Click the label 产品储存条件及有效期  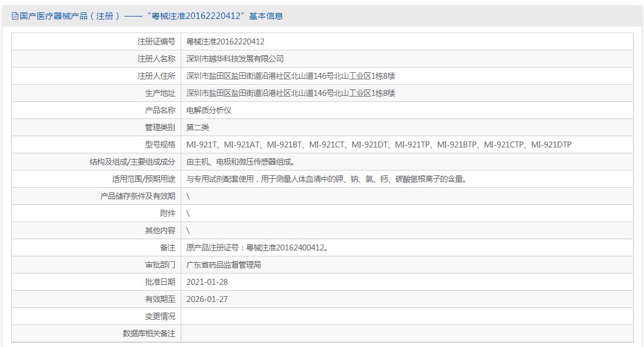coord(137,196)
